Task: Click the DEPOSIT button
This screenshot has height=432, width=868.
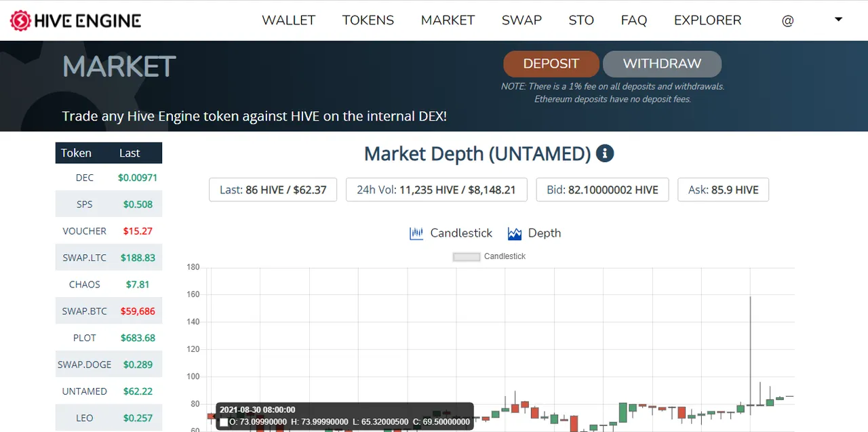Action: click(551, 64)
